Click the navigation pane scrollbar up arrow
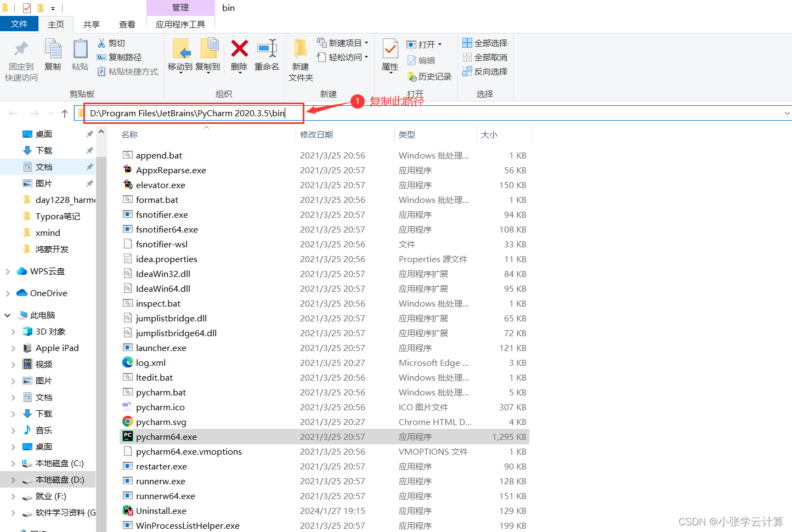 tap(101, 132)
